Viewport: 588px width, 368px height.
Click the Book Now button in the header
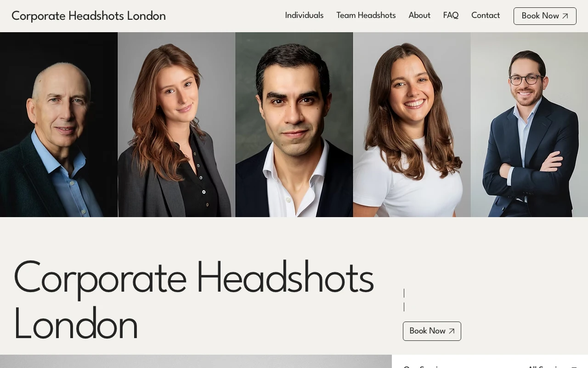[545, 16]
